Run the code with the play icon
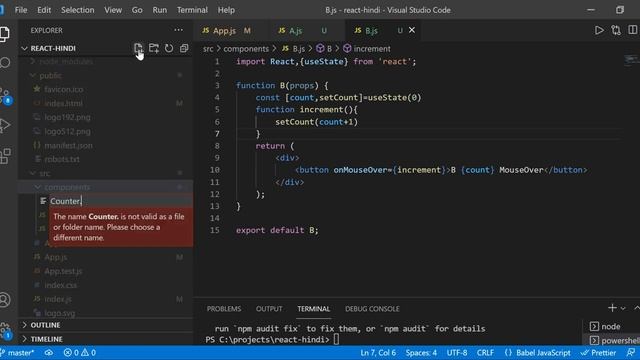This screenshot has height=360, width=640. coord(599,30)
